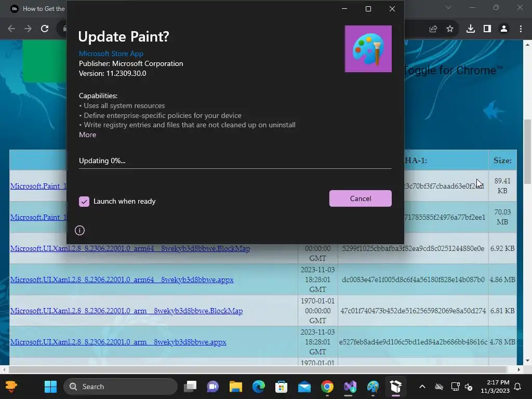532x399 pixels.
Task: Click OneDrive cloud tray icon
Action: coord(439,387)
